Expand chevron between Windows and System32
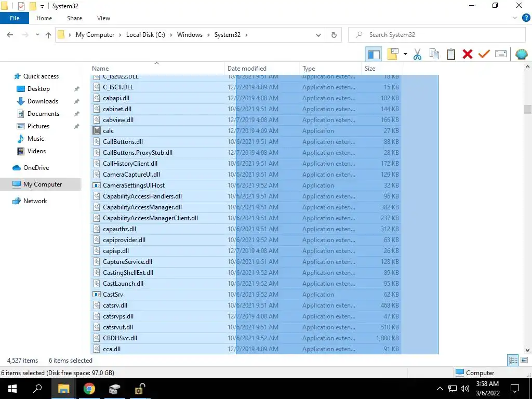532x399 pixels. tap(209, 35)
